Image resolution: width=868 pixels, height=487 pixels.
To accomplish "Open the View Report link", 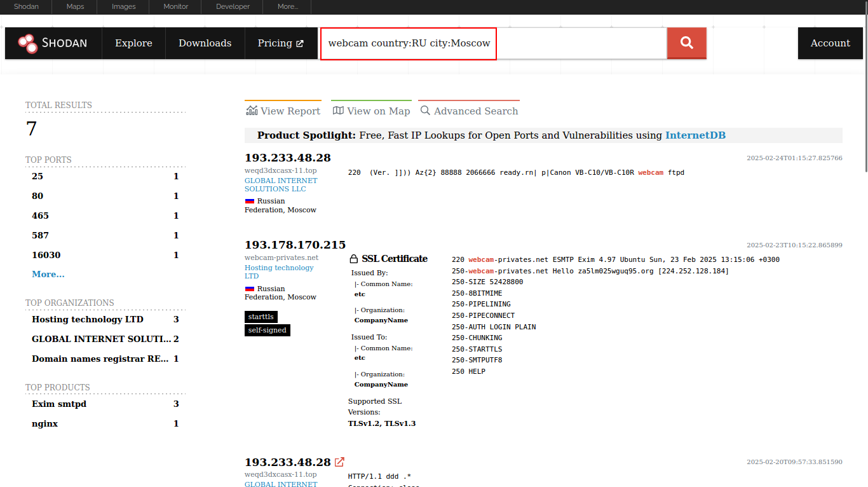I will pos(283,111).
